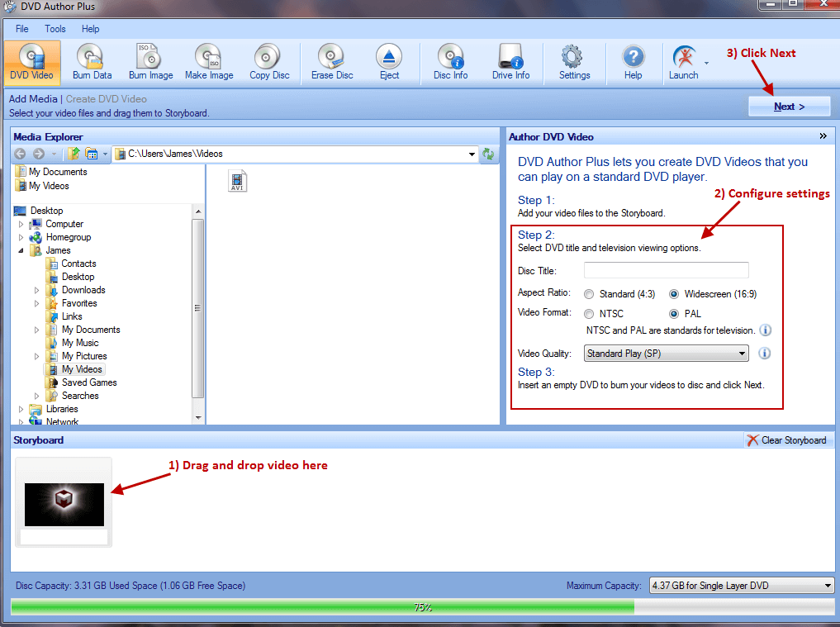
Task: Open the Make Image tool
Action: [x=209, y=62]
